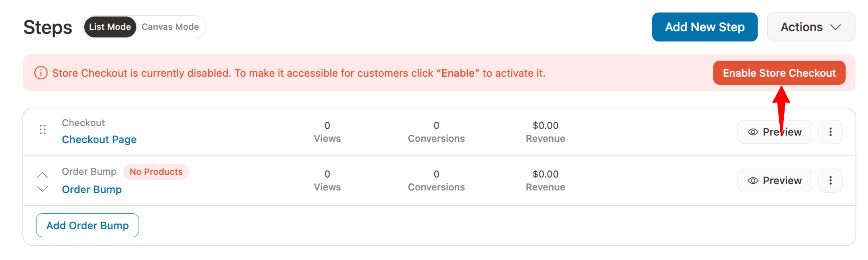Move Order Bump up with chevron arrow
The width and height of the screenshot is (868, 260).
42,175
